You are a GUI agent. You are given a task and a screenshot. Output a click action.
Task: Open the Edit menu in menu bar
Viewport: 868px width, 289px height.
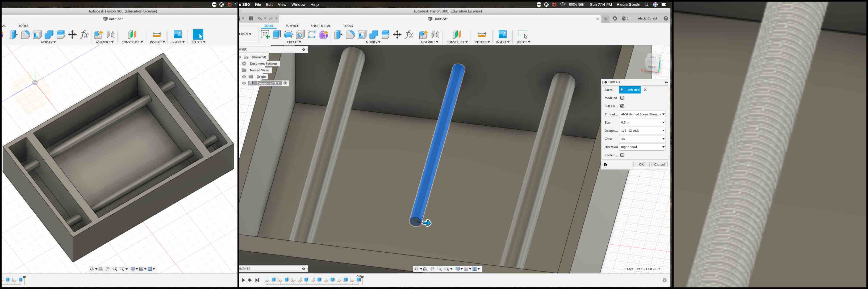point(269,4)
